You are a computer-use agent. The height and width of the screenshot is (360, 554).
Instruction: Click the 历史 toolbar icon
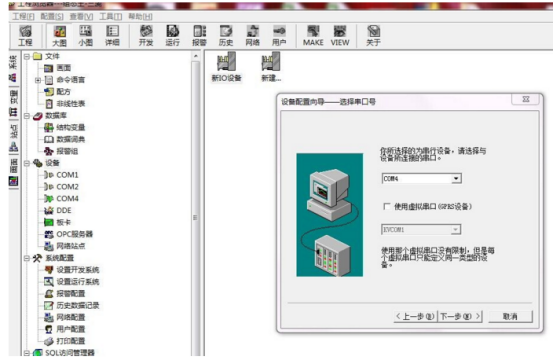pyautogui.click(x=226, y=36)
